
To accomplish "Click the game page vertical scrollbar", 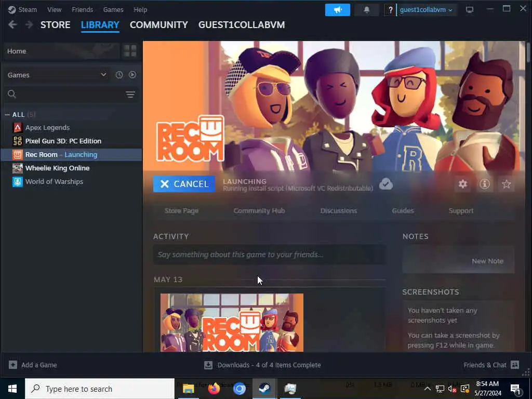I will tap(528, 52).
